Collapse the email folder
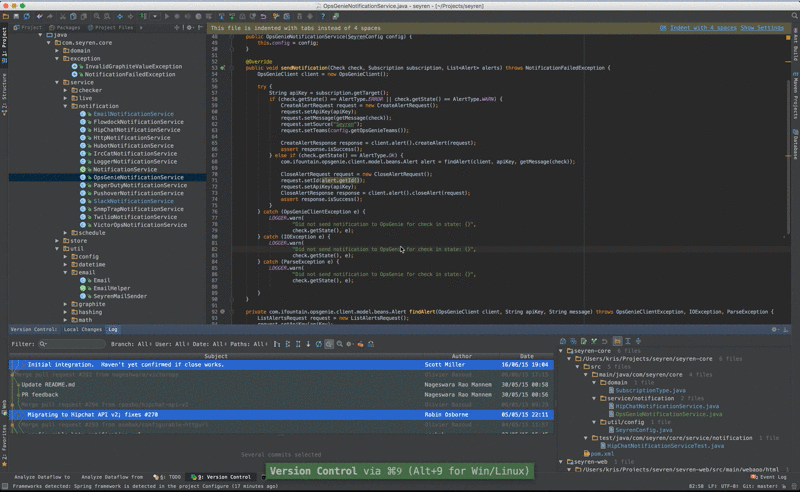 click(65, 273)
